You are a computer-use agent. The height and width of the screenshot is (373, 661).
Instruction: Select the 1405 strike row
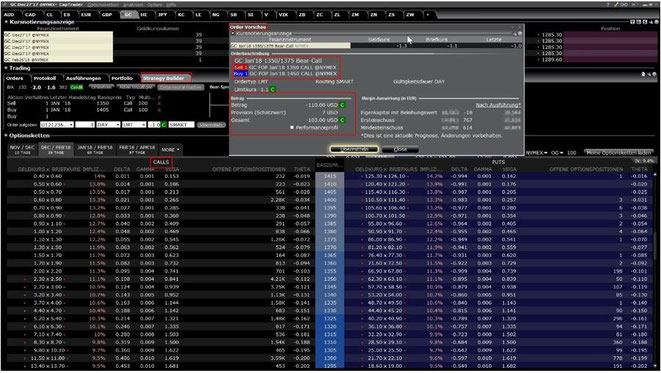(330, 192)
